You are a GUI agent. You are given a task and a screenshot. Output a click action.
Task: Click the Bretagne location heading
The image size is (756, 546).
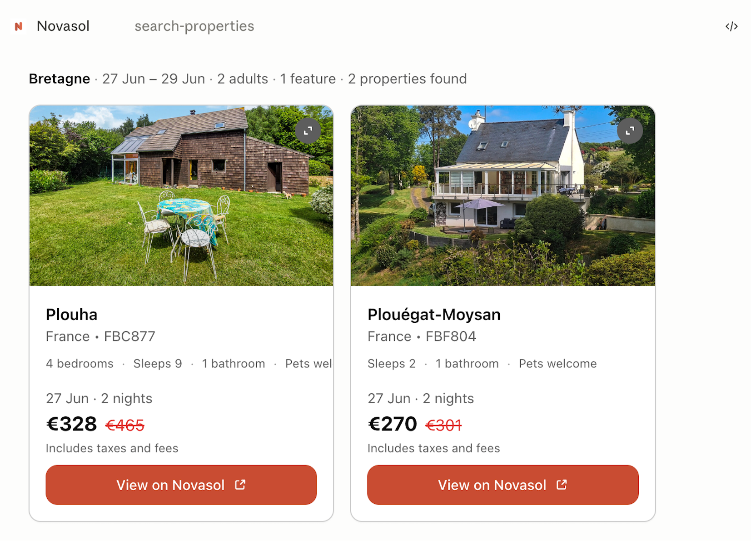pos(60,79)
